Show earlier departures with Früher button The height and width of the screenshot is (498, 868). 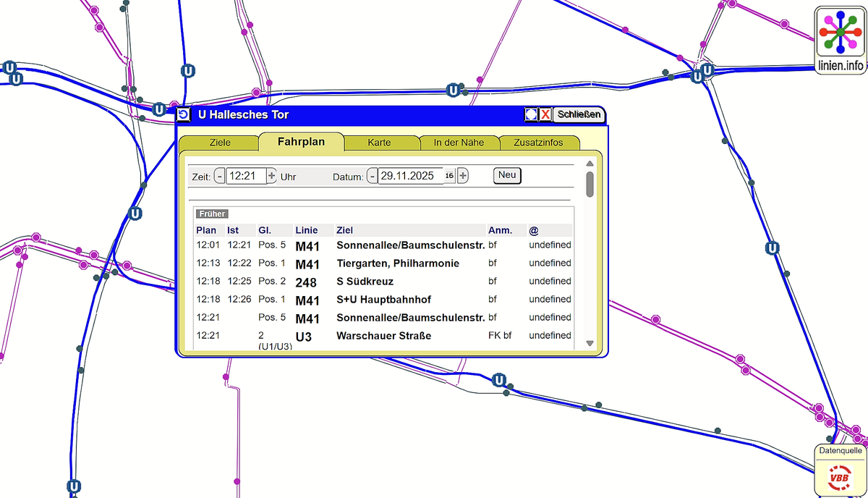(211, 214)
